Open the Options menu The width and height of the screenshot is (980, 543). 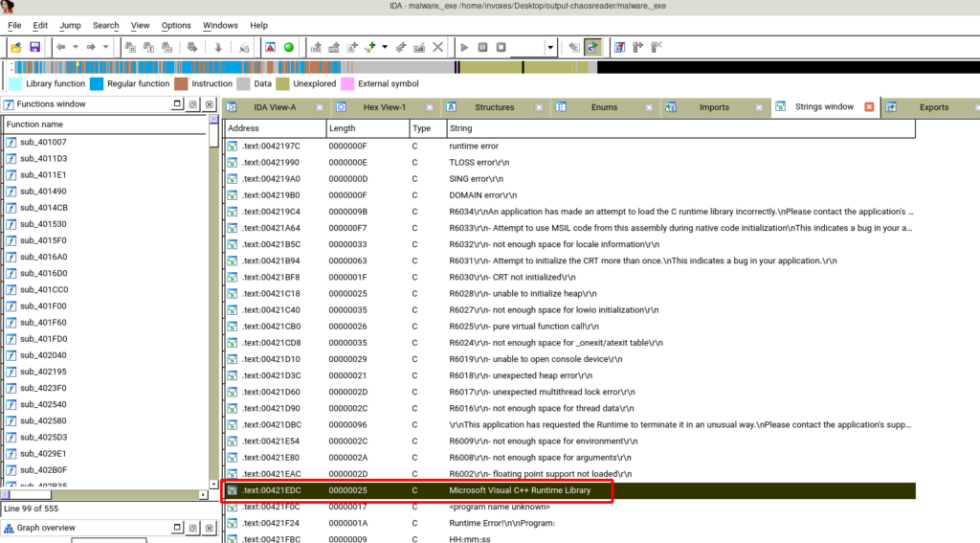tap(176, 26)
